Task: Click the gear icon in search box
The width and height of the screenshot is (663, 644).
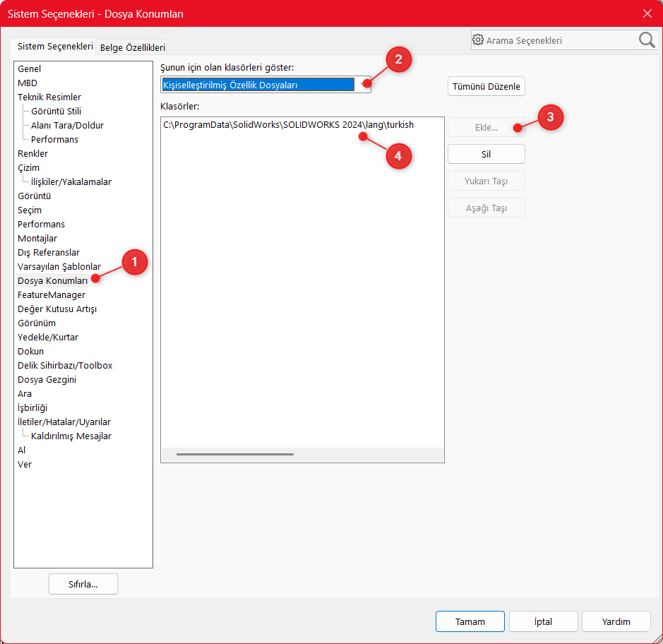Action: (x=478, y=40)
